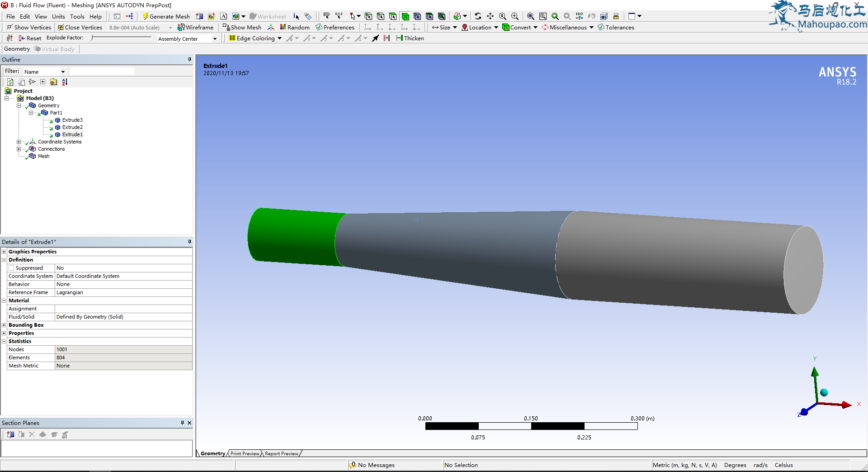Click the Comment text A icon
This screenshot has width=868, height=472.
click(x=224, y=16)
